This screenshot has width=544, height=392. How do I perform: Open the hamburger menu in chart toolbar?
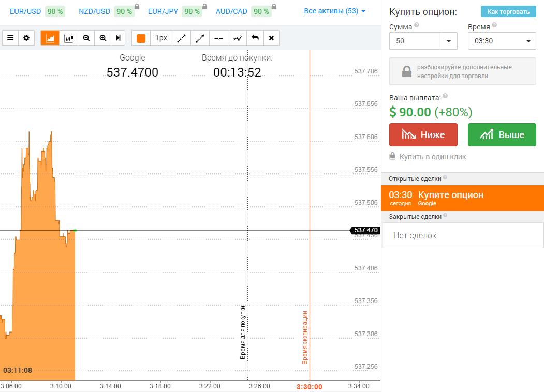(10, 38)
